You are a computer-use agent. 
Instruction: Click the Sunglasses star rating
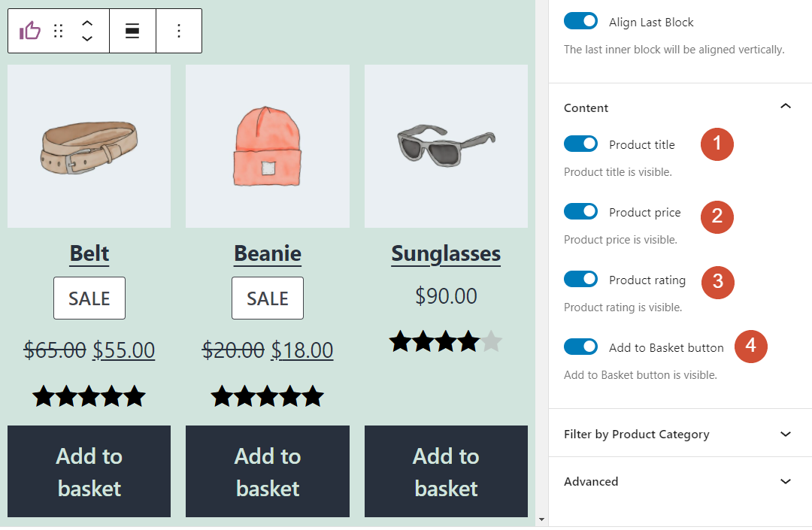[445, 342]
